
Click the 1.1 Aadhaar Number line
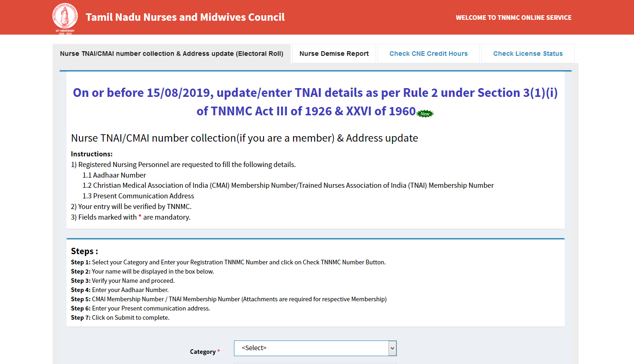[114, 175]
